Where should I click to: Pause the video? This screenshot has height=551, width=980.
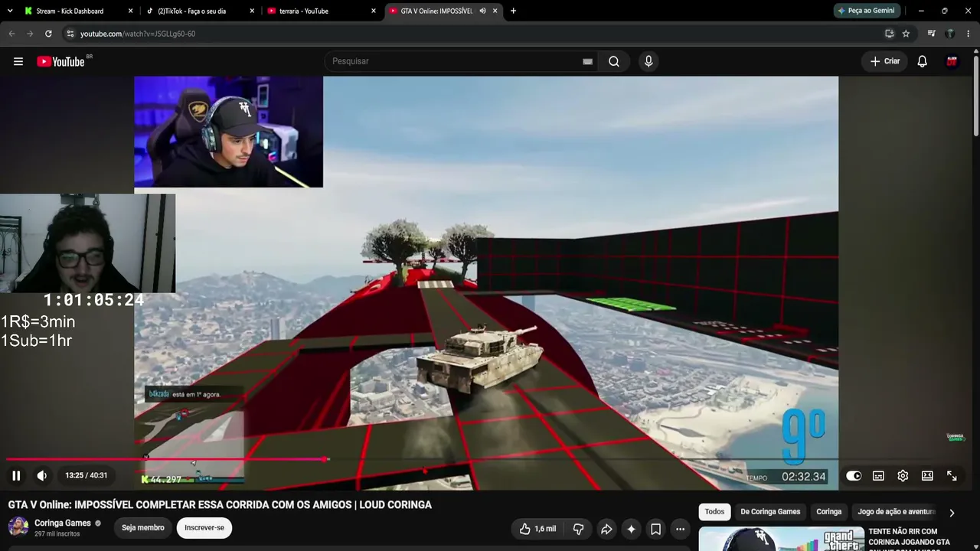(16, 475)
